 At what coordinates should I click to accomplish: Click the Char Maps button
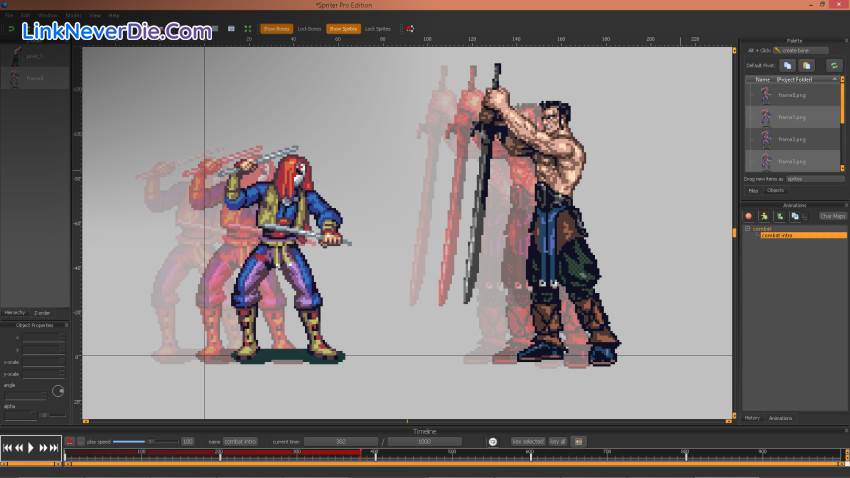point(832,216)
